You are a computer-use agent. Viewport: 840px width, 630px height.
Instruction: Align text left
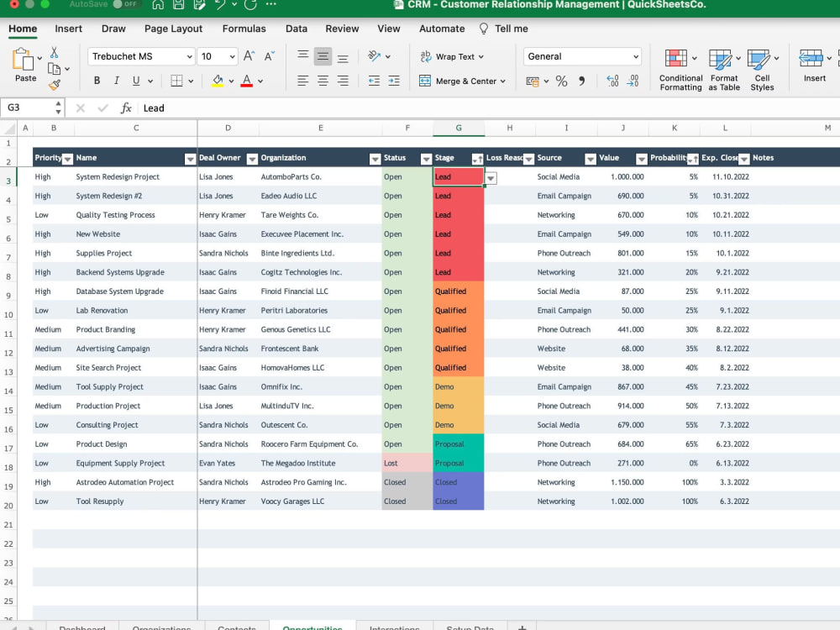tap(302, 81)
